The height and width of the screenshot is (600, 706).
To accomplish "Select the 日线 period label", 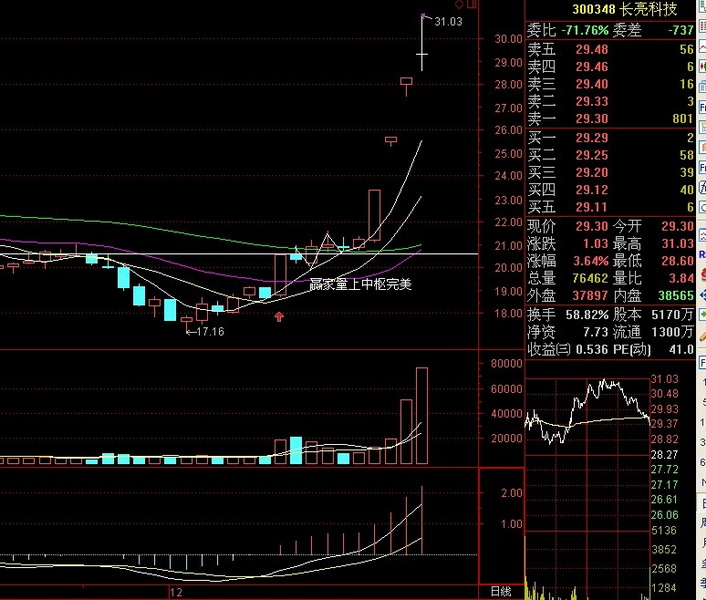I will click(500, 591).
